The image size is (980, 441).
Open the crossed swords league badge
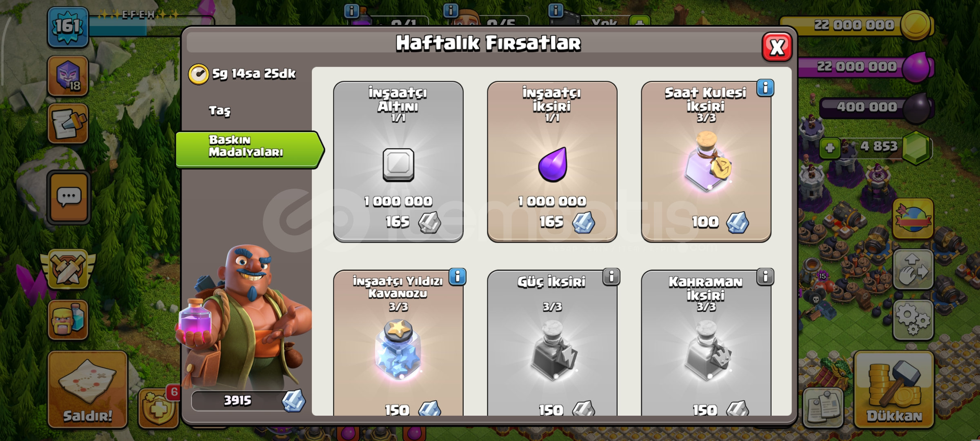click(68, 269)
